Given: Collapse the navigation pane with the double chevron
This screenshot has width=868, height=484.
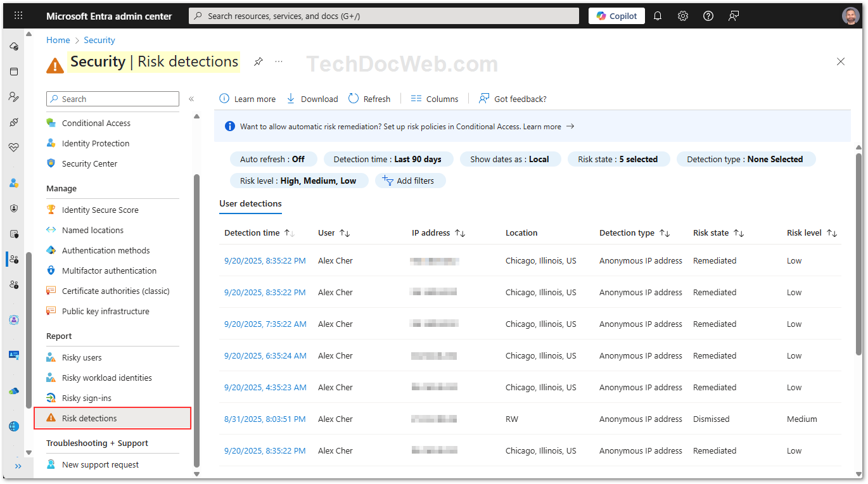Looking at the screenshot, I should pyautogui.click(x=191, y=99).
